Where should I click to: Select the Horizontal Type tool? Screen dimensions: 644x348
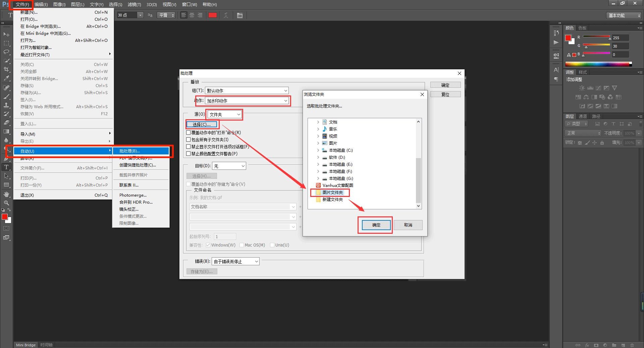pos(6,167)
